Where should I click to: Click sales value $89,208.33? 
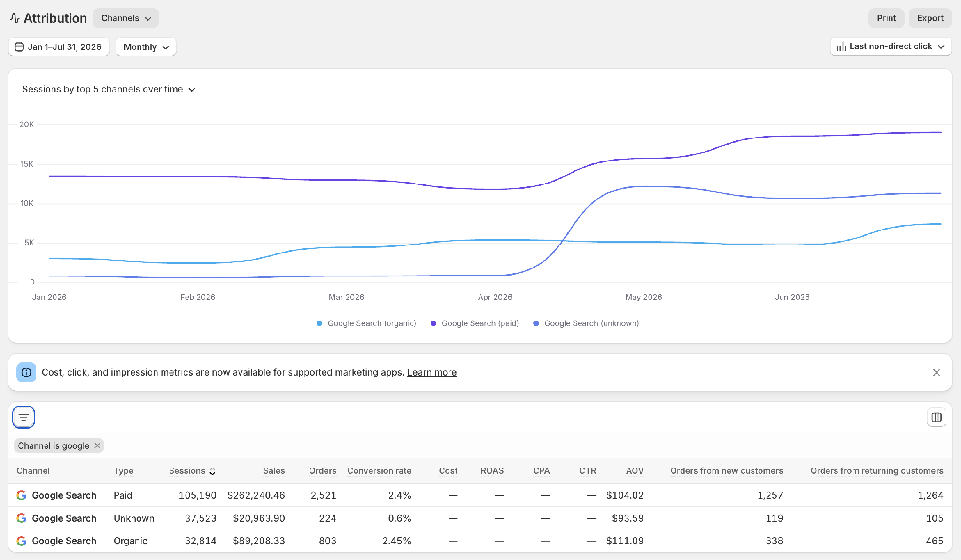coord(259,541)
